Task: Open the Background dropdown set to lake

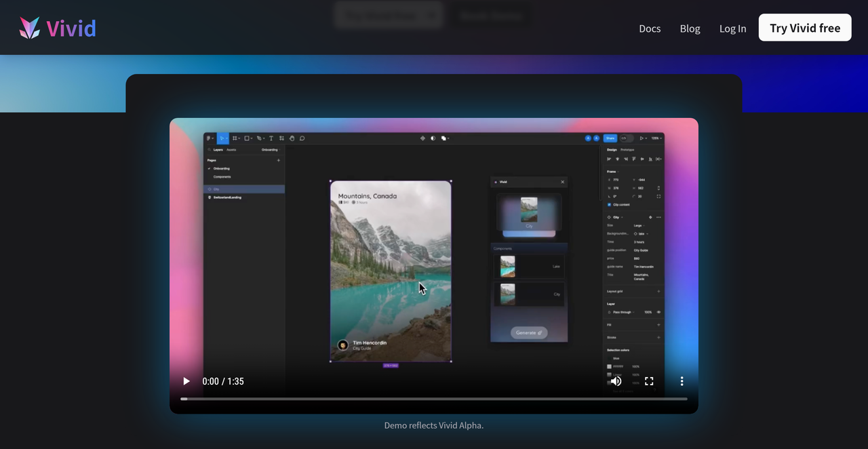Action: tap(641, 233)
